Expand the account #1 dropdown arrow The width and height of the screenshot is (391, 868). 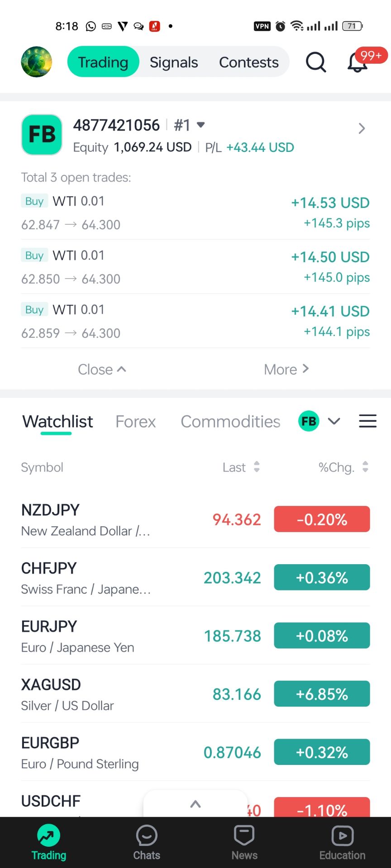(x=201, y=125)
